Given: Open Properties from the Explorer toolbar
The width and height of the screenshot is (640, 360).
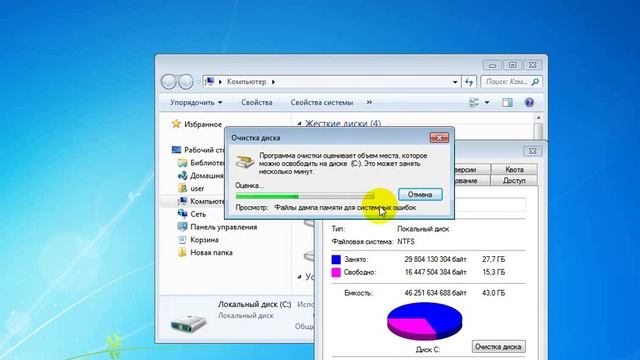Looking at the screenshot, I should [x=256, y=102].
